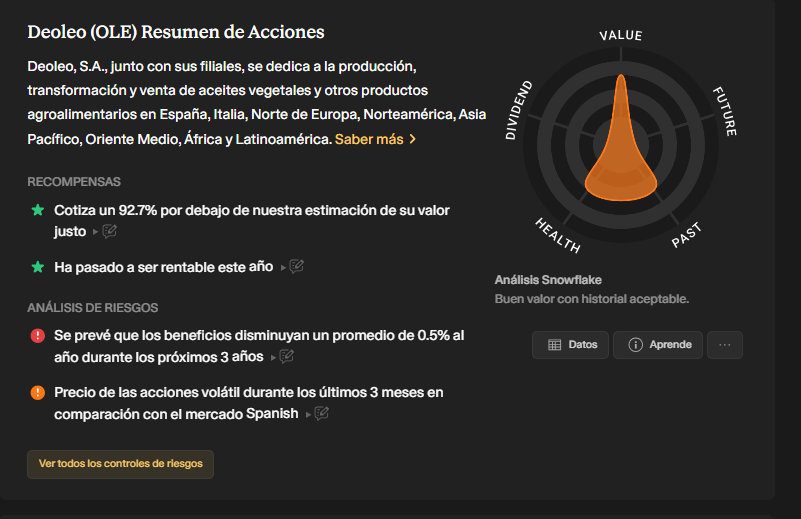Click green star beside 92.7% undervaluation statement

(38, 210)
